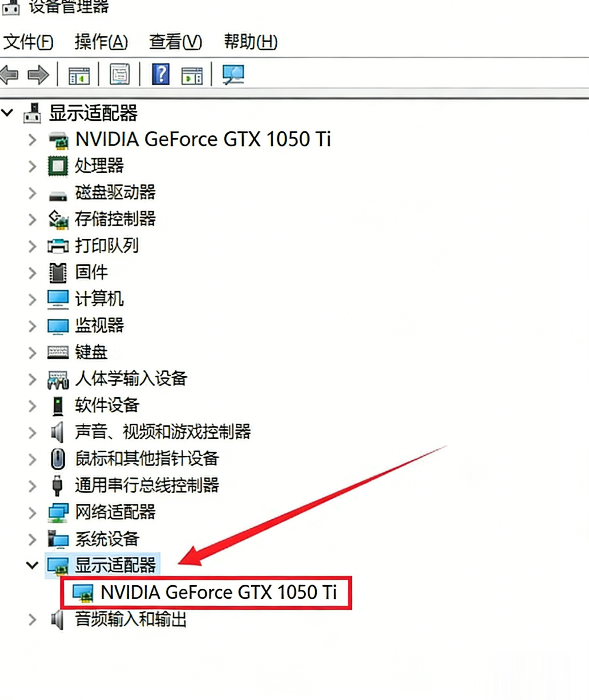589x700 pixels.
Task: Toggle the show/hide console tree icon
Action: coord(79,75)
